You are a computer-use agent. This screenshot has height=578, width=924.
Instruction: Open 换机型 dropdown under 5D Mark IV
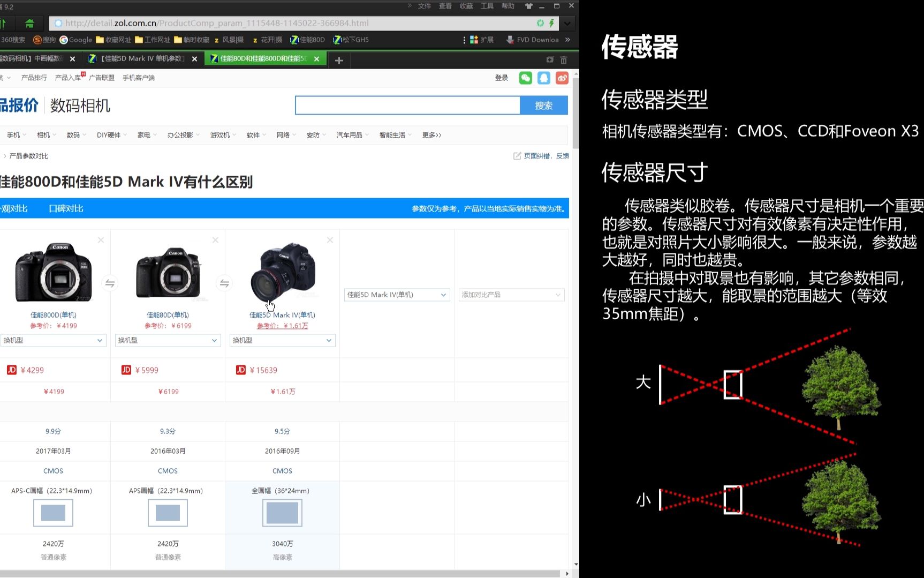pos(282,340)
